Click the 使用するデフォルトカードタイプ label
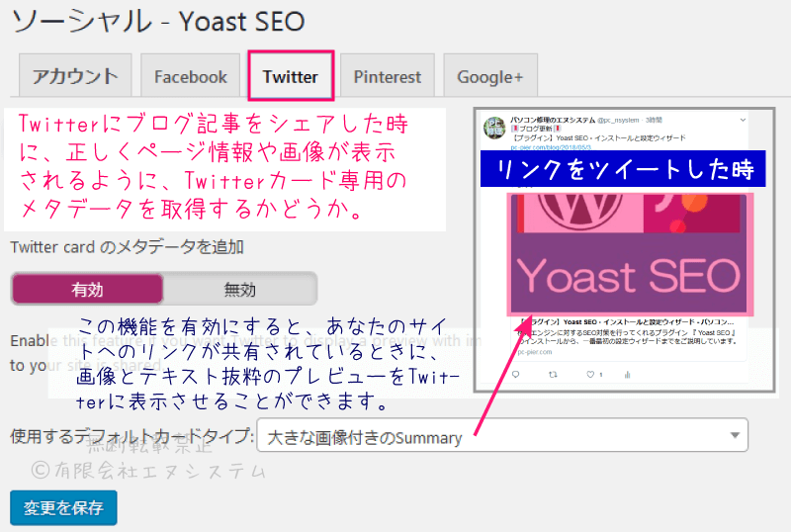Image resolution: width=791 pixels, height=532 pixels. [x=132, y=436]
